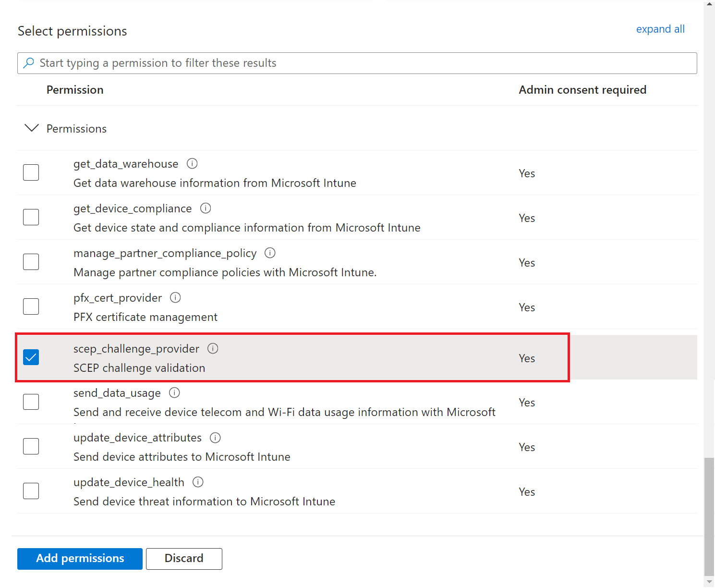Click info icon next to pfx_cert_provider
715x588 pixels.
(x=176, y=298)
